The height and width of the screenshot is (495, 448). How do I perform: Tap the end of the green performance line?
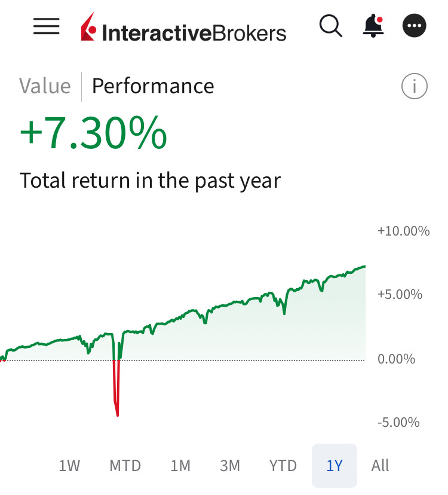(x=364, y=267)
